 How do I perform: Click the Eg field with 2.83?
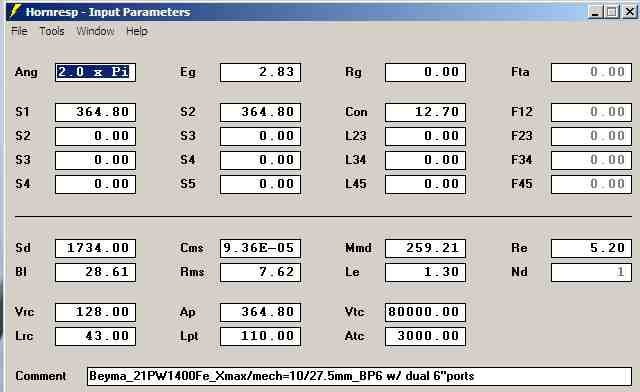click(x=260, y=72)
